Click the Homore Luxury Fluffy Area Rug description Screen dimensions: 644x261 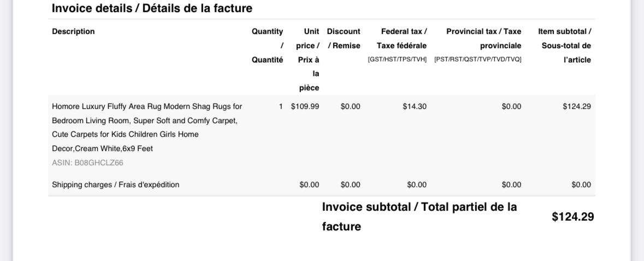click(x=147, y=127)
